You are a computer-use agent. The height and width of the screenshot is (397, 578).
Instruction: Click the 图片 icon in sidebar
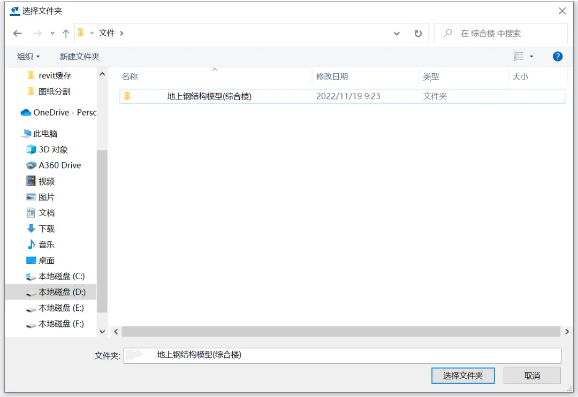(31, 197)
